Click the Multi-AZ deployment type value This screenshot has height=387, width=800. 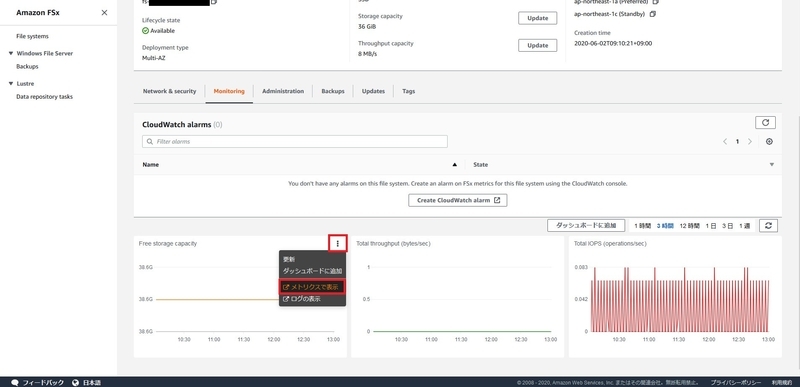pos(154,58)
